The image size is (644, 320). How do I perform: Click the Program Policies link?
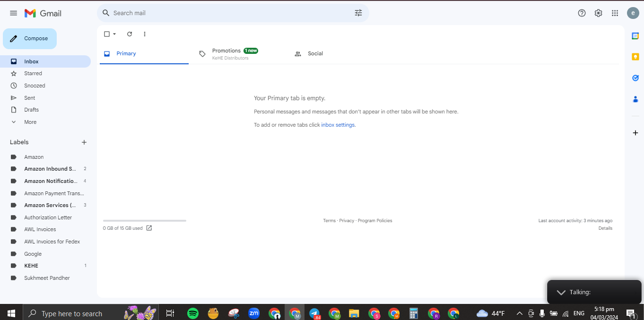[x=375, y=221]
